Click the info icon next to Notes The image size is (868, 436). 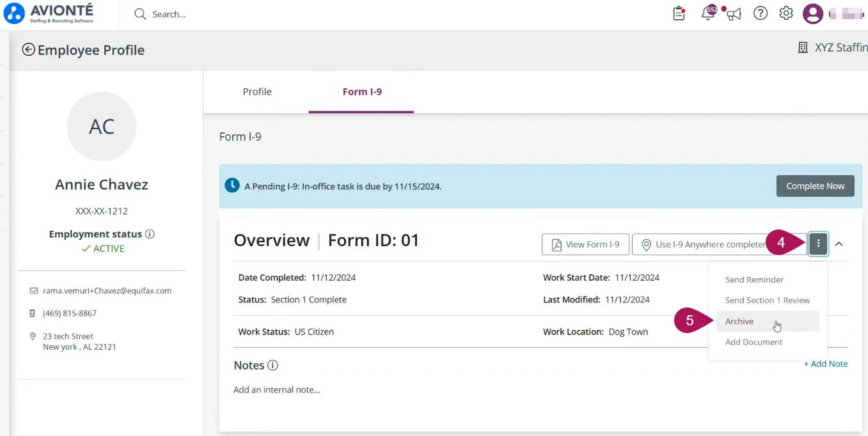coord(272,366)
